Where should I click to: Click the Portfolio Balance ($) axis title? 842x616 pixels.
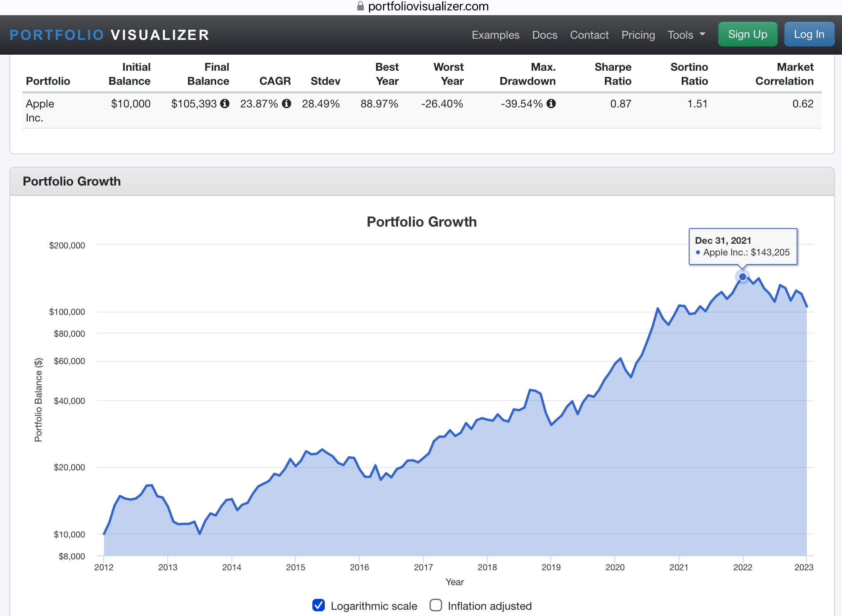[38, 400]
